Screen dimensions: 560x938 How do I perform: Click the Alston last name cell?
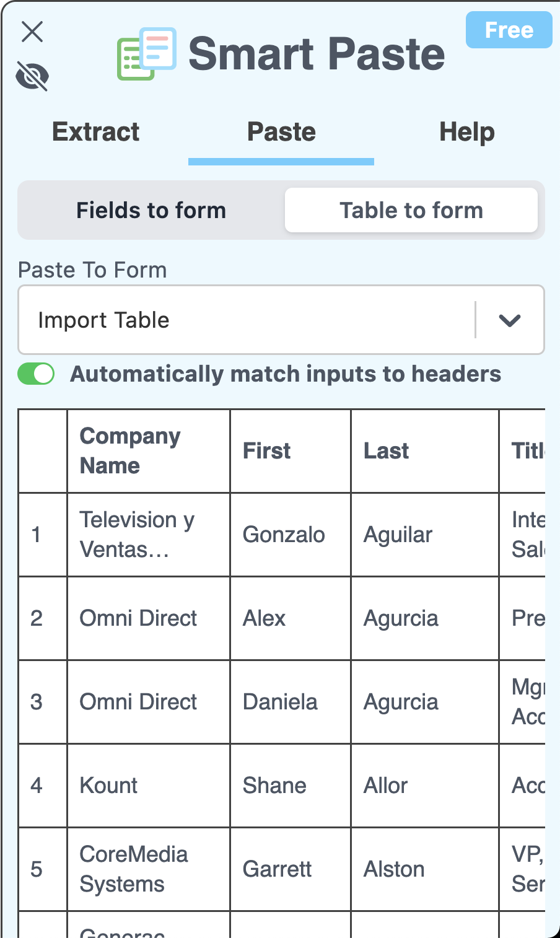pyautogui.click(x=425, y=869)
